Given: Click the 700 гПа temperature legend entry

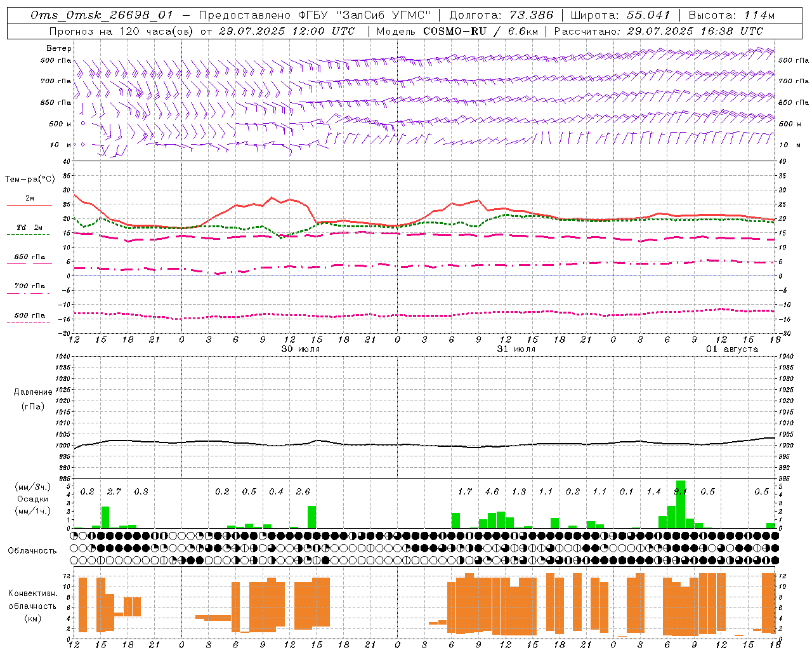Looking at the screenshot, I should [29, 286].
